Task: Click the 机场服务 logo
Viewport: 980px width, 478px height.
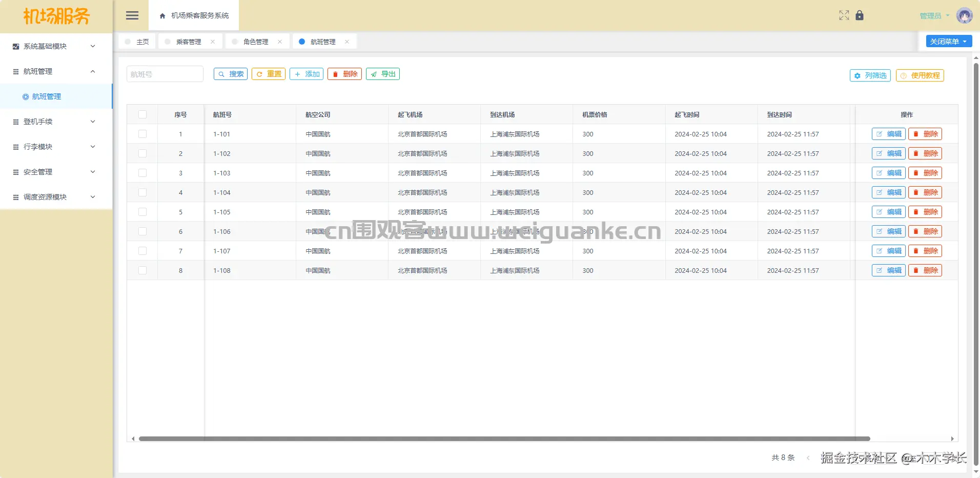Action: (56, 16)
